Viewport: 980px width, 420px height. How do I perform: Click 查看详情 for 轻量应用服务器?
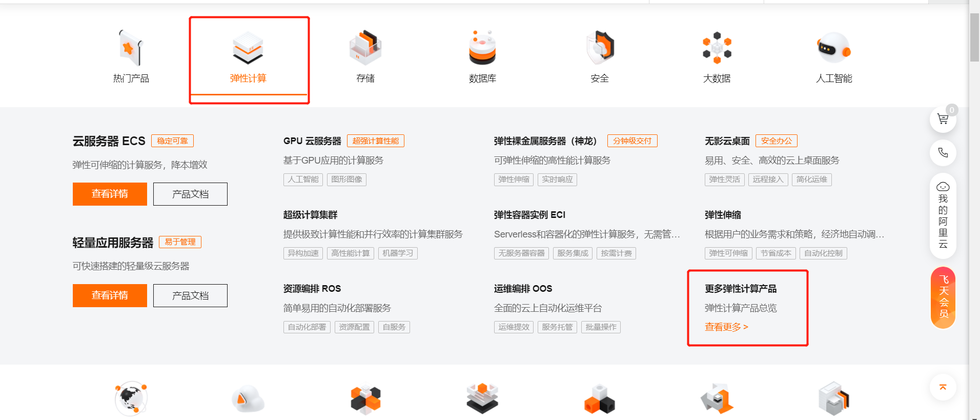coord(110,295)
